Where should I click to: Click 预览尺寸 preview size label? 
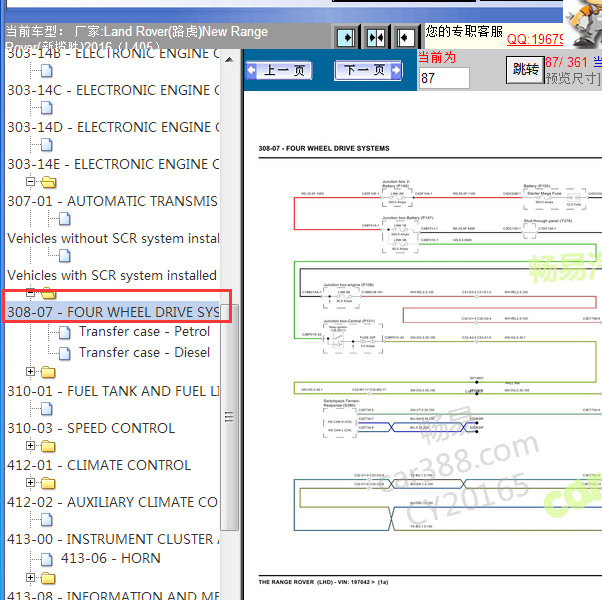[x=572, y=78]
